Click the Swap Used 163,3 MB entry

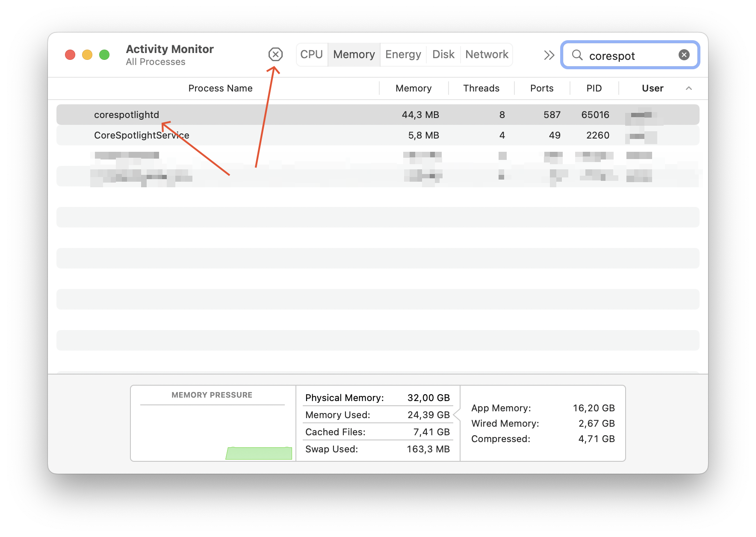pyautogui.click(x=378, y=449)
